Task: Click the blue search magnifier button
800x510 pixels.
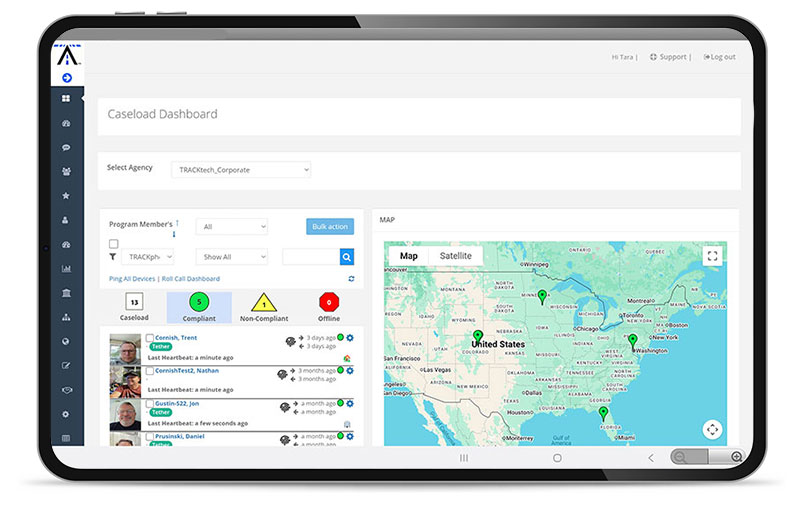Action: 346,257
